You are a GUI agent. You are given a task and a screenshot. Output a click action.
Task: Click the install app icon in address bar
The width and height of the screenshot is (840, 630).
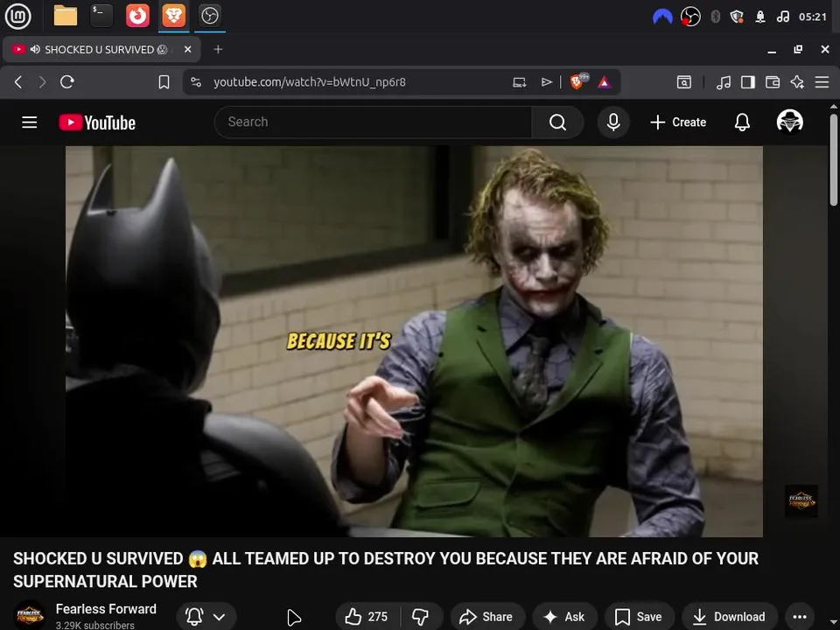pos(520,82)
